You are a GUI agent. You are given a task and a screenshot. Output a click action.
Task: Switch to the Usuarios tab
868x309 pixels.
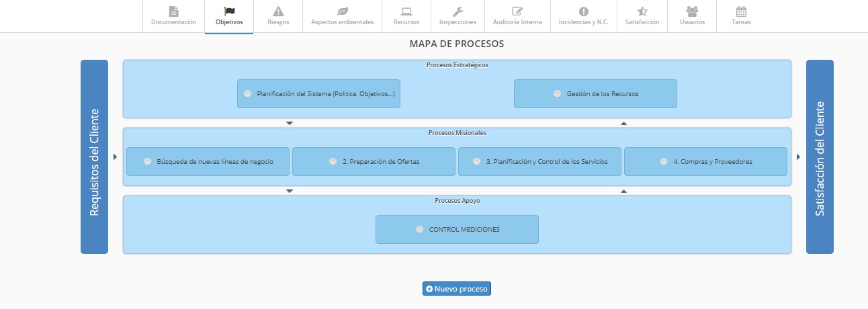(692, 16)
